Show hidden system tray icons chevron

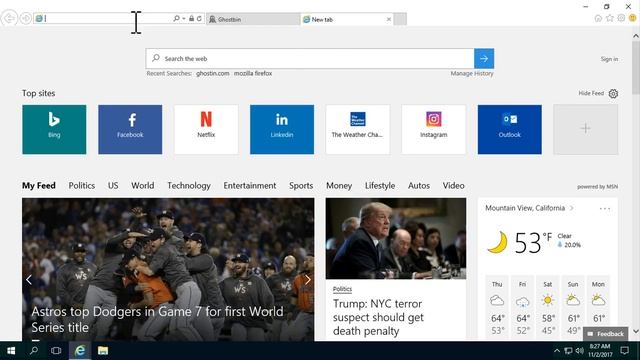point(557,351)
